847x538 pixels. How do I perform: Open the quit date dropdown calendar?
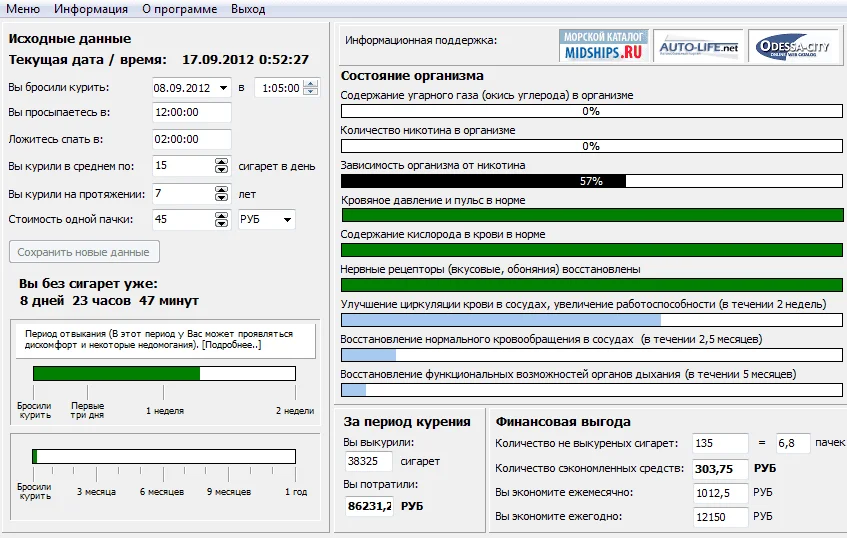(223, 88)
